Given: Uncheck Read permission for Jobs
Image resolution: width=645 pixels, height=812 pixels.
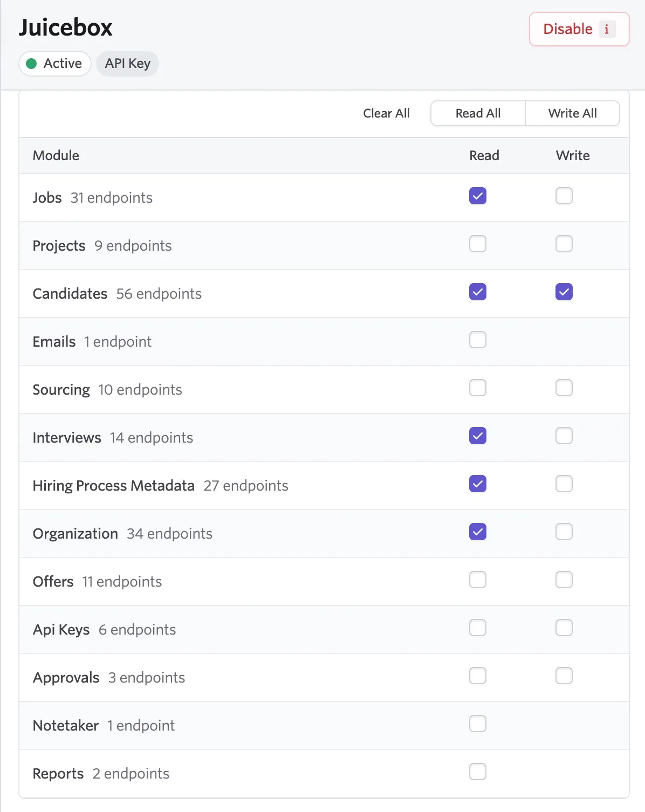Looking at the screenshot, I should click(x=478, y=196).
